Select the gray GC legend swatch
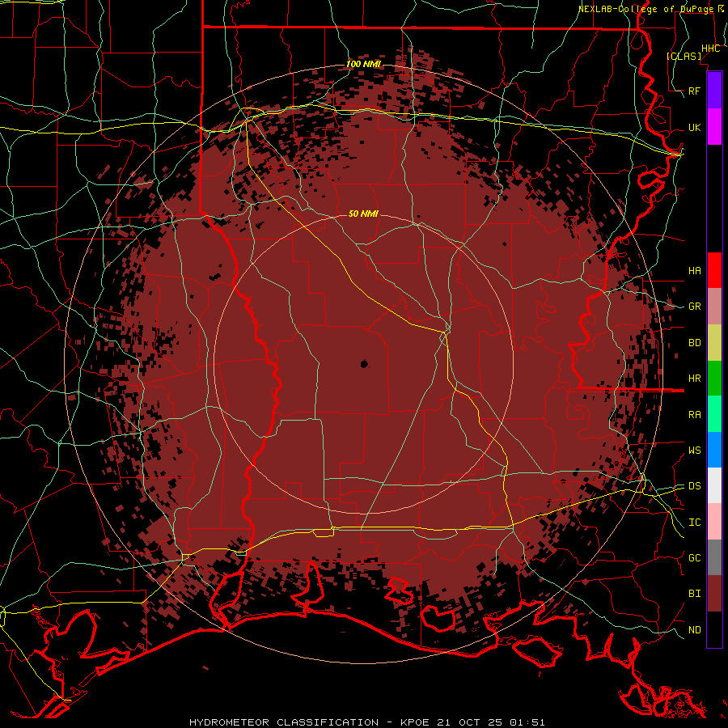728x728 pixels. (x=714, y=557)
